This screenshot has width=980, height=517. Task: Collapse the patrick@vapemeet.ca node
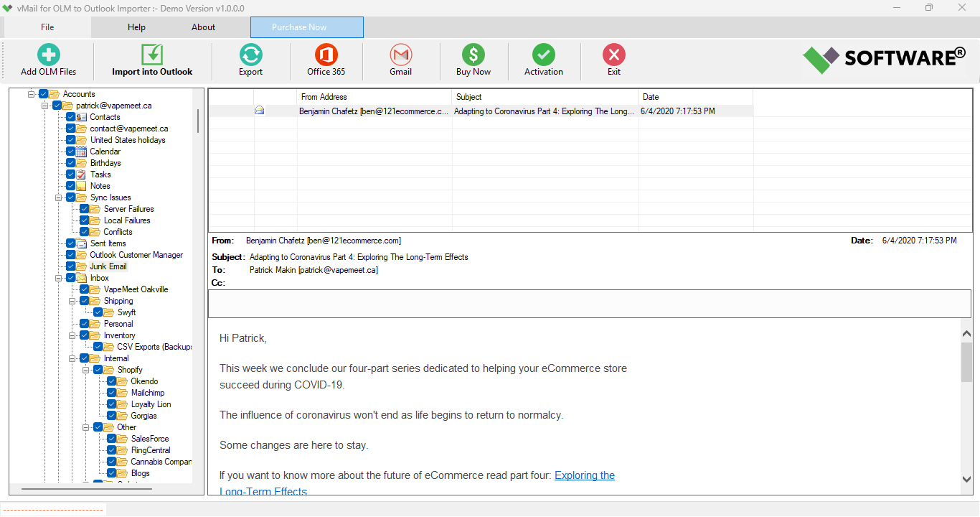click(x=45, y=106)
